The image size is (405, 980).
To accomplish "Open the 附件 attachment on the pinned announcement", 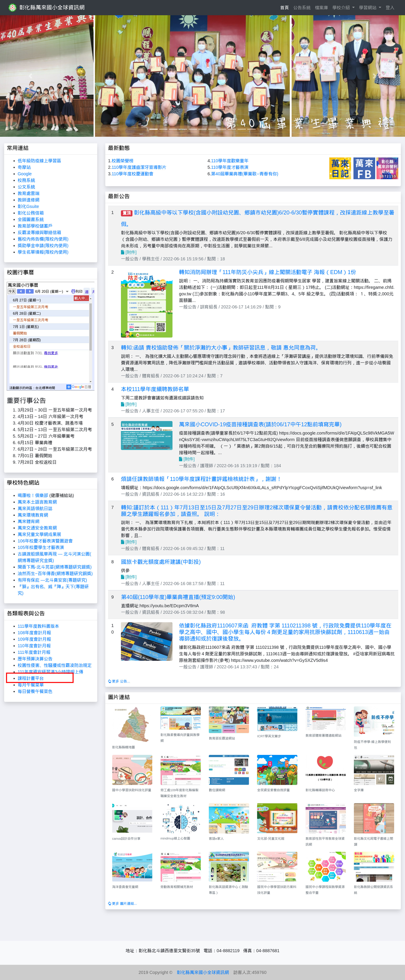I will (x=129, y=252).
